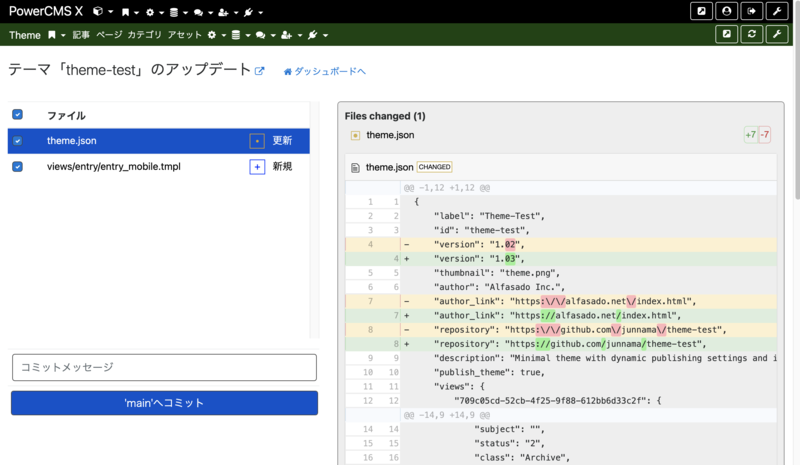The image size is (800, 465).
Task: Click the sign-out arrow button
Action: coord(752,11)
